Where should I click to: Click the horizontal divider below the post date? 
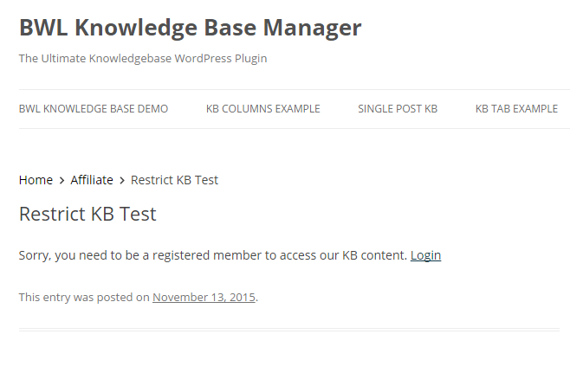(x=289, y=330)
